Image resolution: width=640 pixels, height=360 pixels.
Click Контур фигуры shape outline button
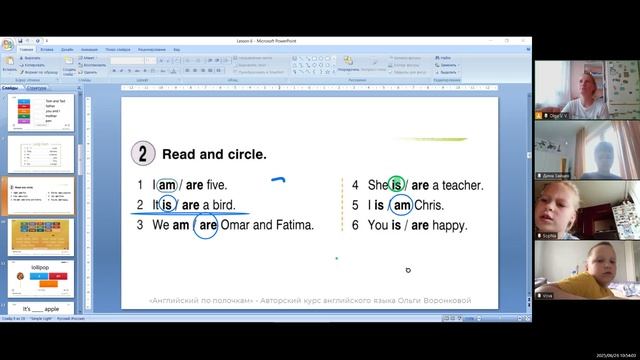pyautogui.click(x=404, y=65)
